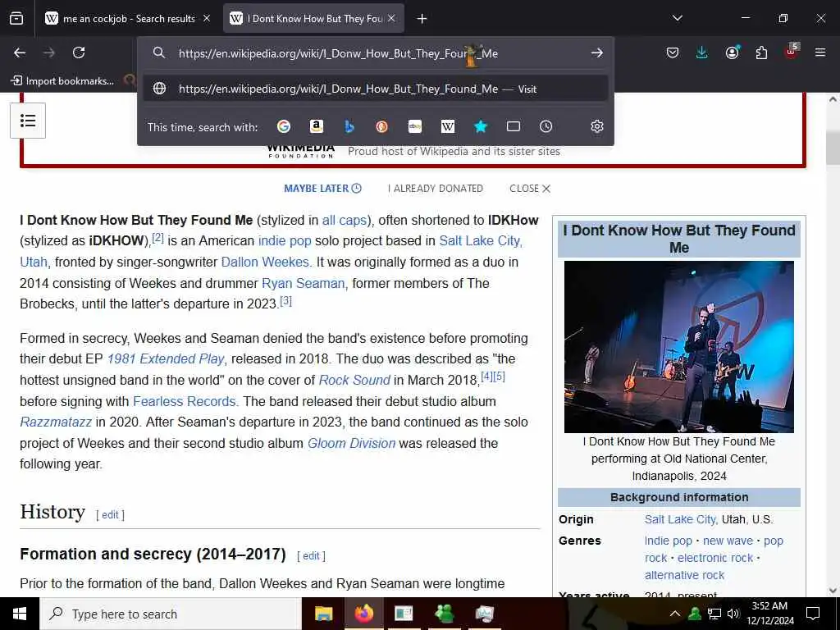Click the Firefox View icon
Screen dimensions: 840x630
click(x=16, y=19)
